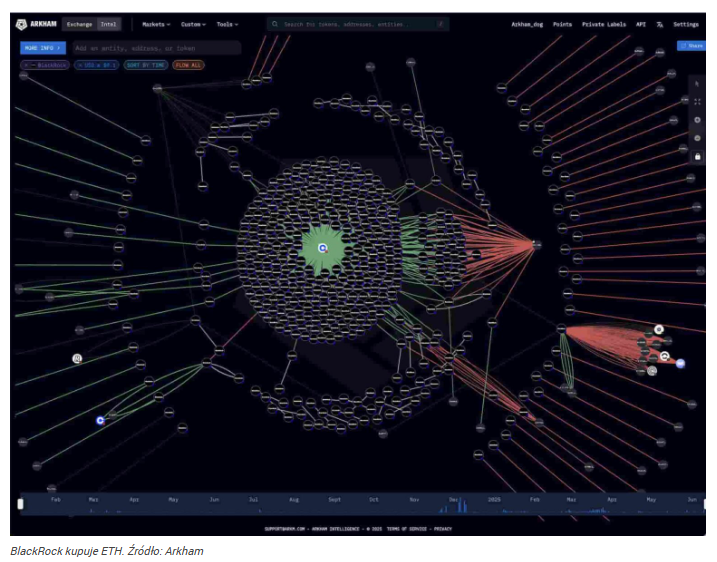717x562 pixels.
Task: Open Private Labels
Action: [x=604, y=25]
